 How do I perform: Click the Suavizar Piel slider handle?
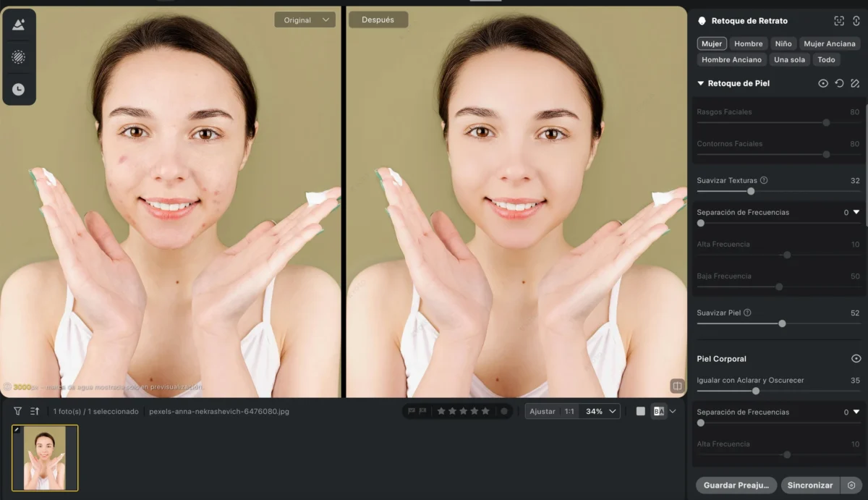pyautogui.click(x=782, y=323)
